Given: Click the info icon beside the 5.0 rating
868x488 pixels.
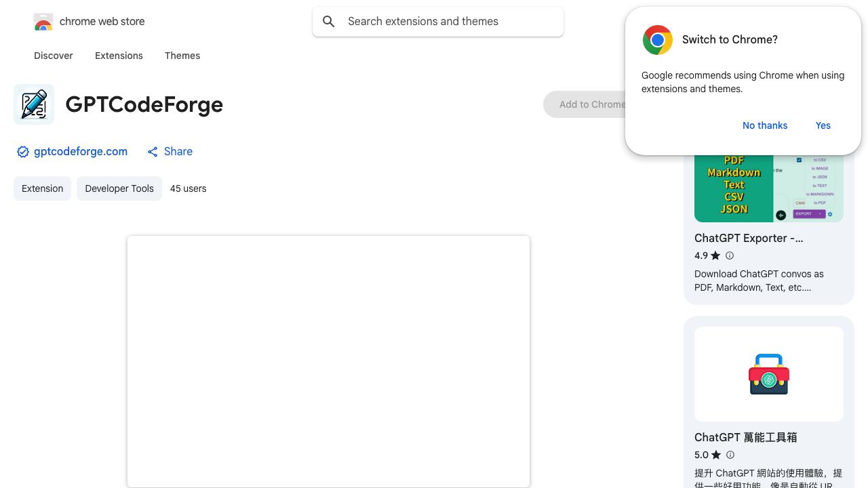Looking at the screenshot, I should 730,455.
